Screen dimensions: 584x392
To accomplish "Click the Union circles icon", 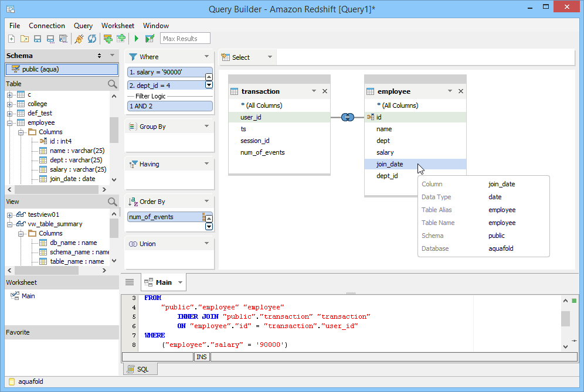I will tap(133, 244).
